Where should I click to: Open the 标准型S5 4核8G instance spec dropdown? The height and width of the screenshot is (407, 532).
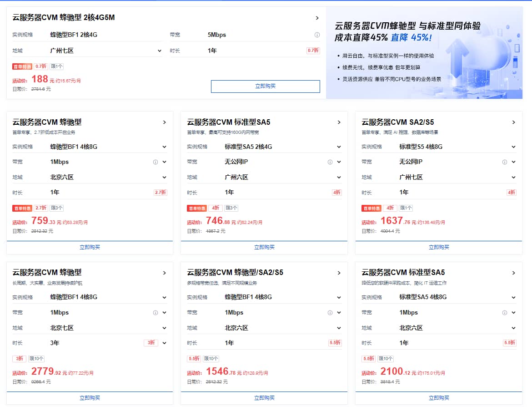(513, 147)
